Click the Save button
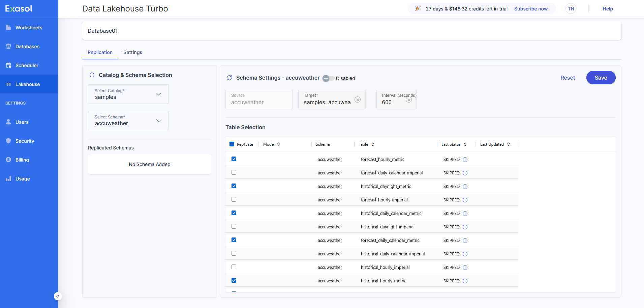 pyautogui.click(x=601, y=78)
